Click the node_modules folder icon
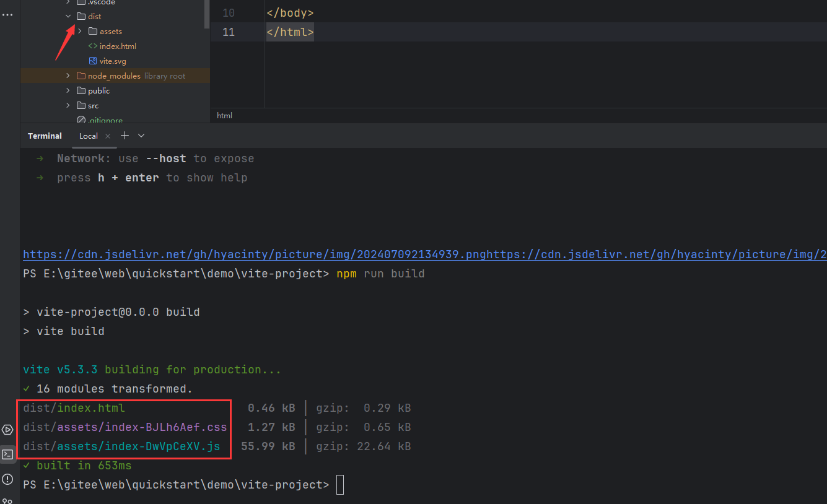This screenshot has width=827, height=504. [x=81, y=76]
